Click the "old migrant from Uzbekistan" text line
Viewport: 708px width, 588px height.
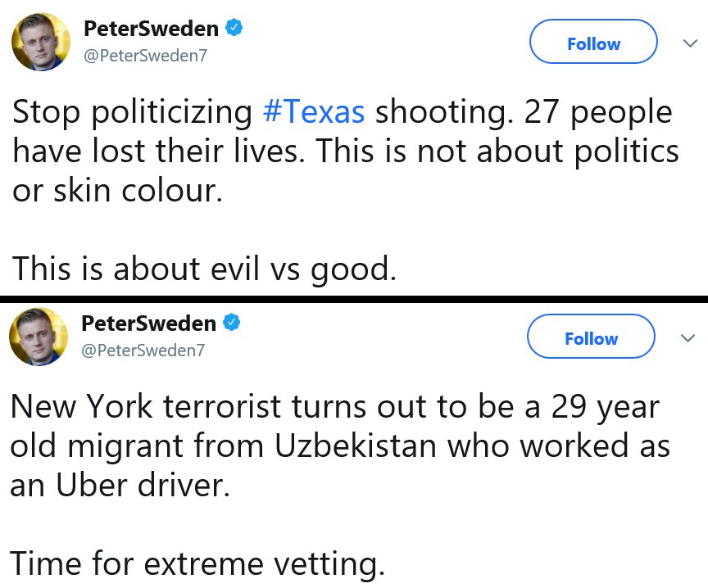pos(340,446)
